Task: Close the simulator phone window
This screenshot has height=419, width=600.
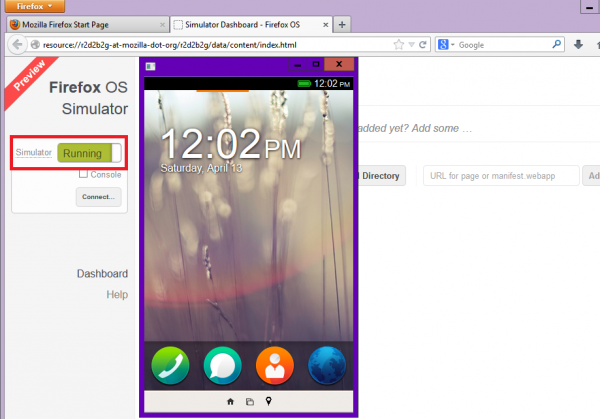Action: point(339,64)
